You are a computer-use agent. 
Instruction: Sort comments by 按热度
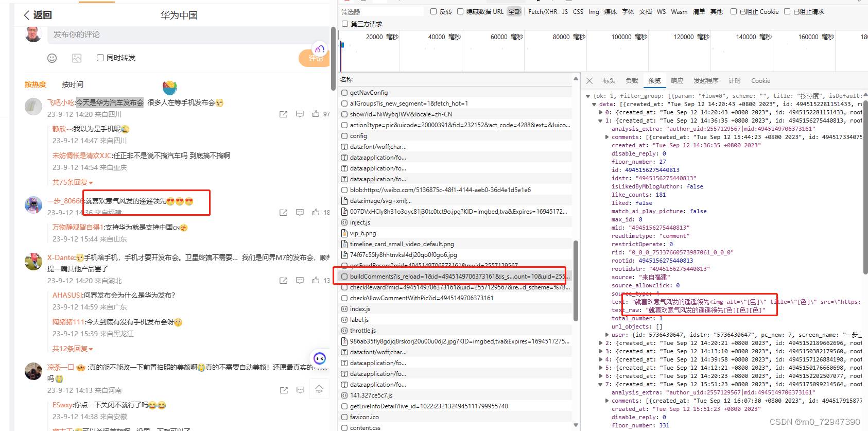36,84
